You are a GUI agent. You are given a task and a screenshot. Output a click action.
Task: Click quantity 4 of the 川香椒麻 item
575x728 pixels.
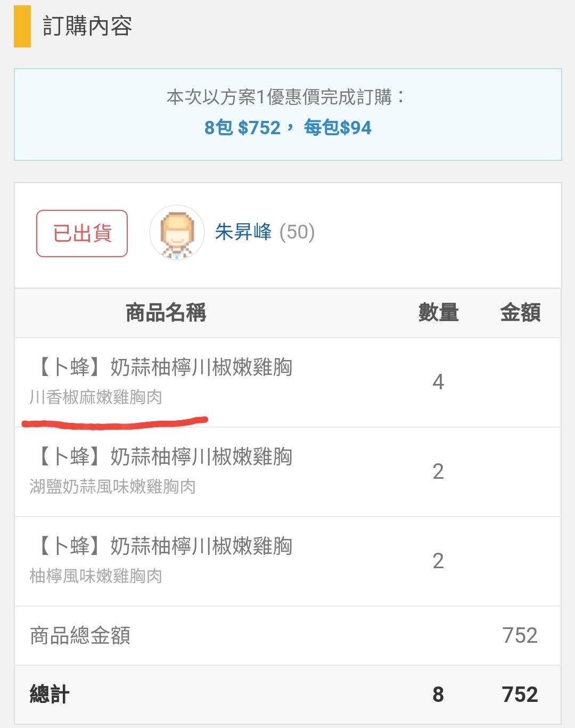click(438, 382)
